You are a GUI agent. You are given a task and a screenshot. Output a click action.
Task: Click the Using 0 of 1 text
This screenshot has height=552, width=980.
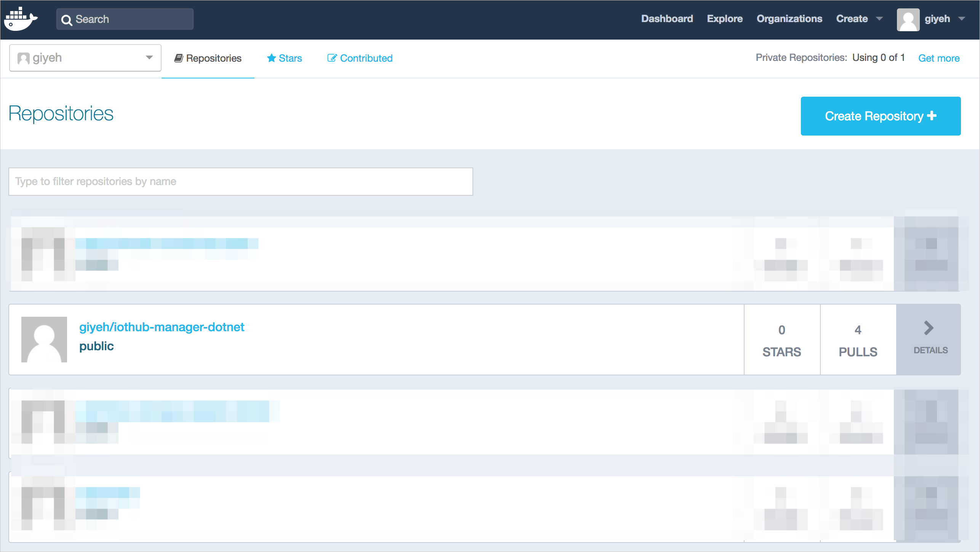coord(879,57)
